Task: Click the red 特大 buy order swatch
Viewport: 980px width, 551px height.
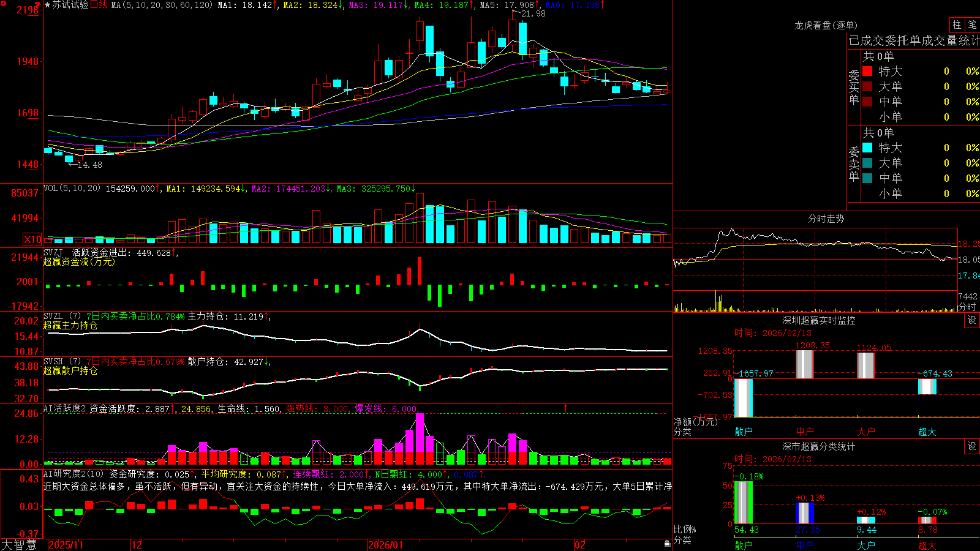Action: click(867, 71)
